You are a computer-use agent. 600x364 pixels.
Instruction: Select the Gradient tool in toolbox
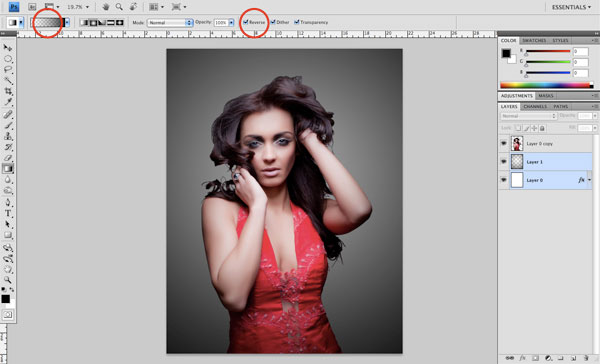[8, 168]
